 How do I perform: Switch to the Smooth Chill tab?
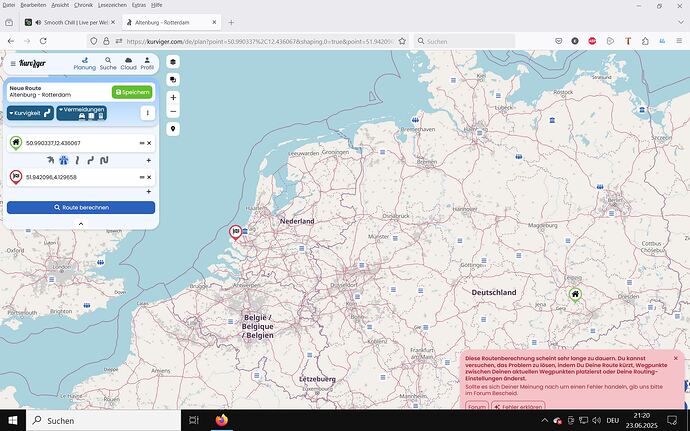coord(70,22)
